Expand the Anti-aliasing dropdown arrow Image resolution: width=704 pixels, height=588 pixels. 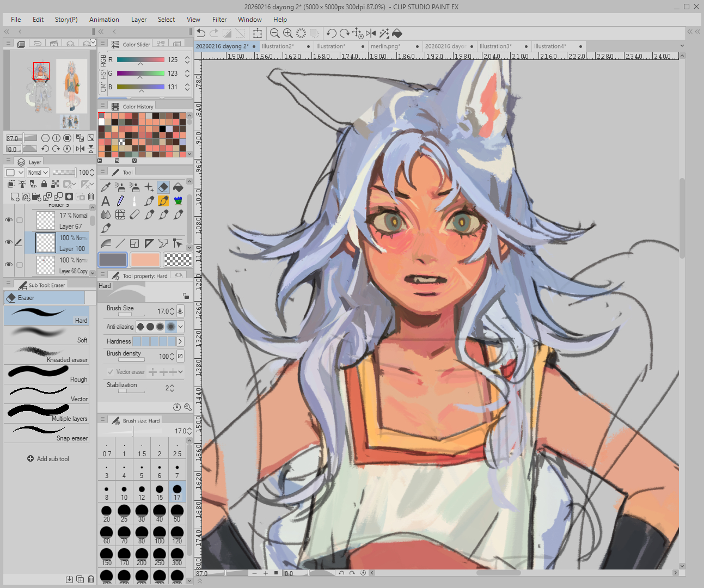tap(180, 327)
